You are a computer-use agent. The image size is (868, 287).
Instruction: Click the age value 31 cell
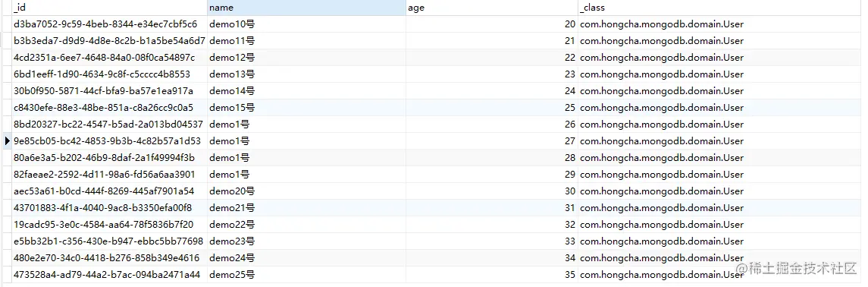pyautogui.click(x=491, y=208)
